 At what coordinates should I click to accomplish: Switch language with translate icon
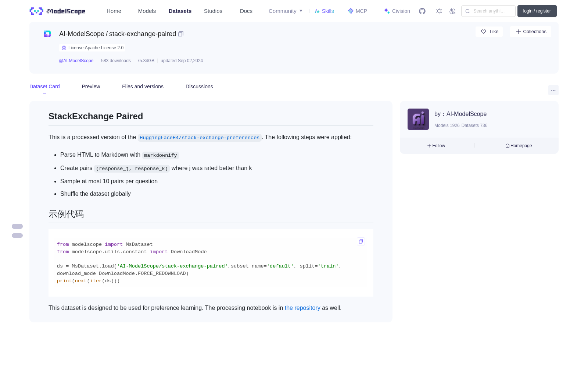coord(452,11)
